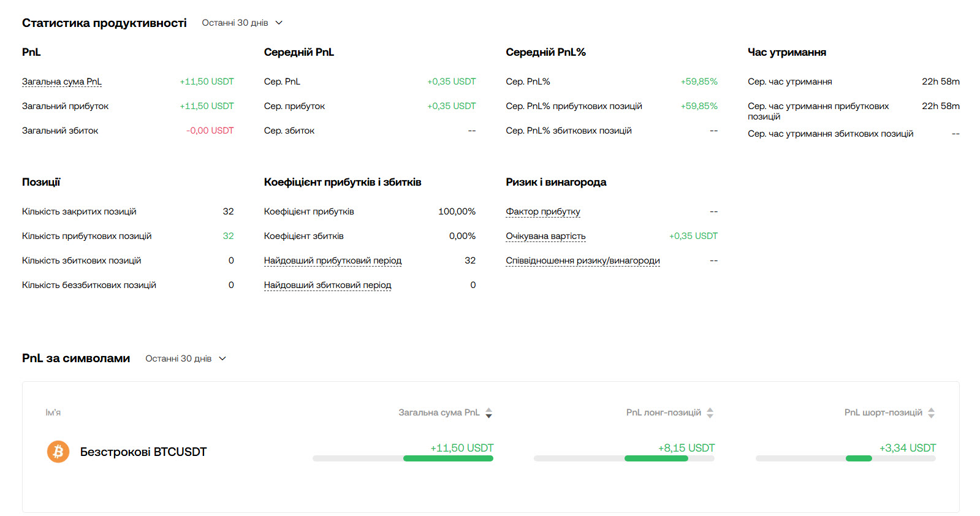Click the Bitcoin coin icon

point(58,452)
